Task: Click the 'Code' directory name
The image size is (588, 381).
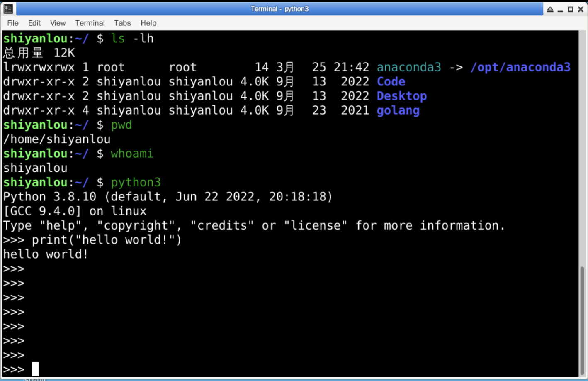Action: [x=391, y=81]
